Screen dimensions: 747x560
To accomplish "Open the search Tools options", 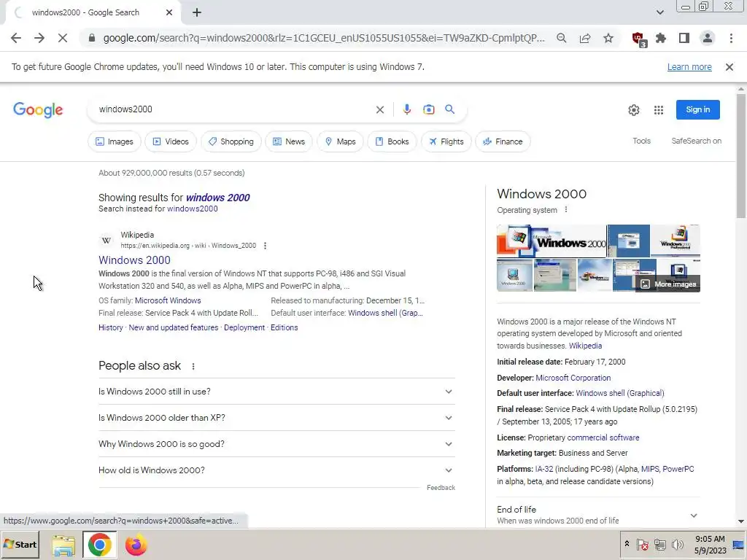I will pyautogui.click(x=641, y=141).
